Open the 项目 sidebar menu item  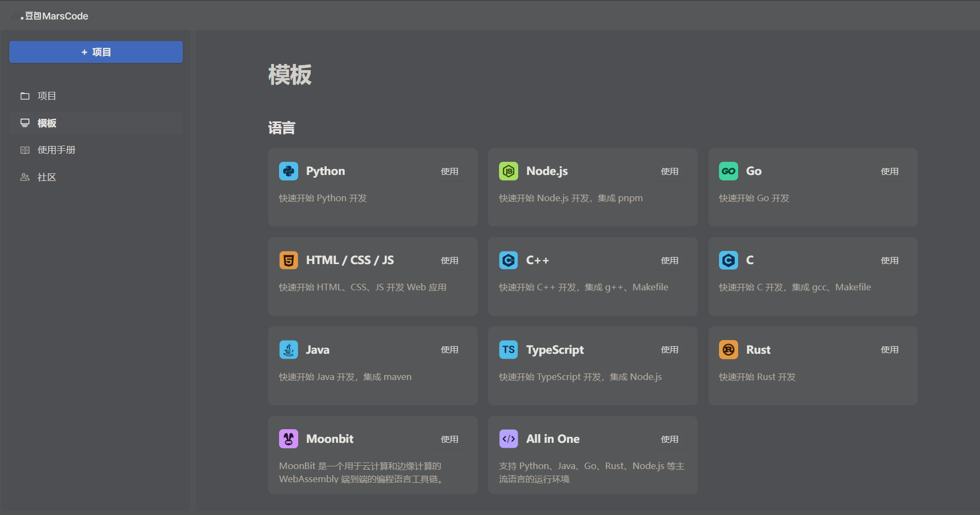[x=96, y=96]
